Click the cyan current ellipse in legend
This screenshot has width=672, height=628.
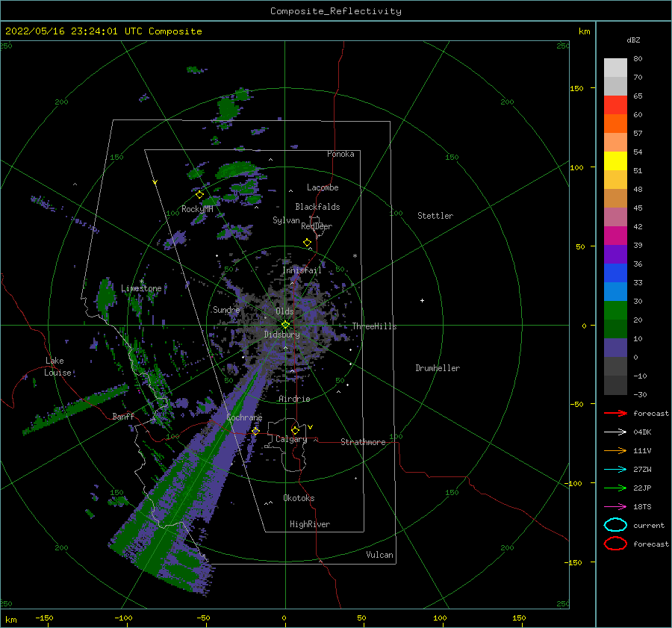pos(615,525)
